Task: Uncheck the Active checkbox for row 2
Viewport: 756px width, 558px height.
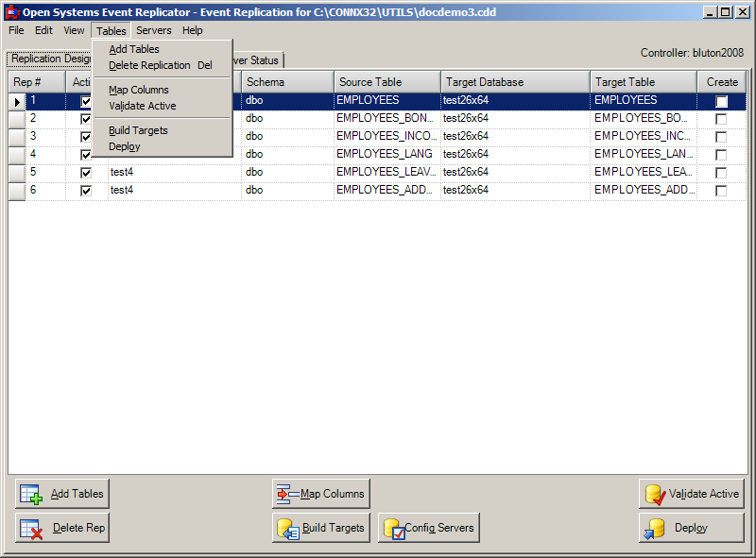Action: 84,118
